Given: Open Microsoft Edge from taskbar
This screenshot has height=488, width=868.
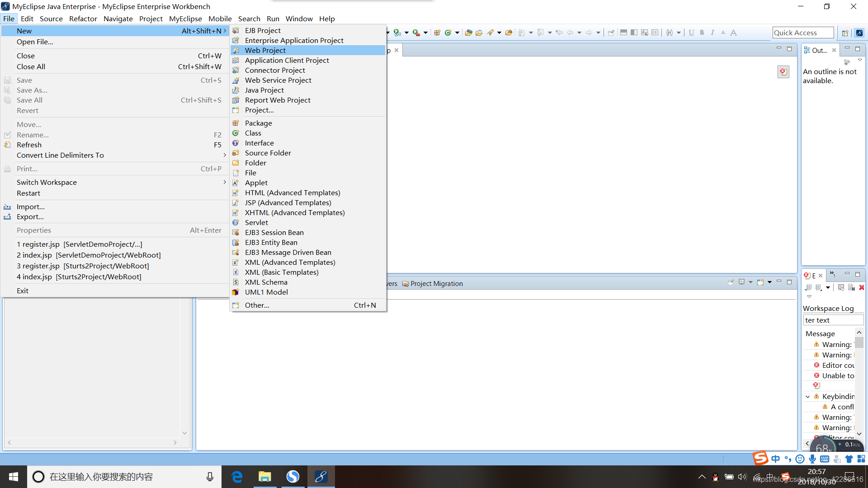Looking at the screenshot, I should click(x=237, y=477).
